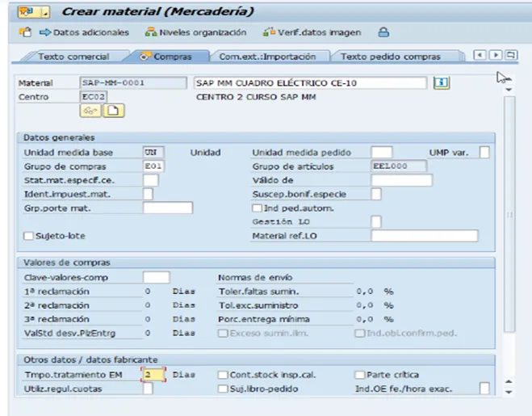Enable Cont.stock insp.cal. checkbox

223,375
